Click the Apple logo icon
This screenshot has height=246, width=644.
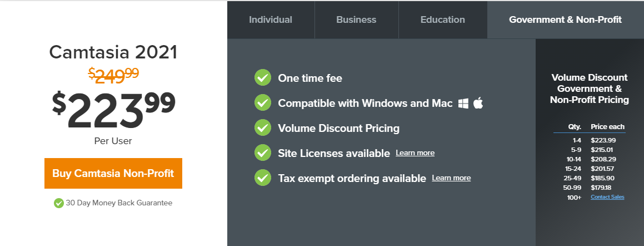(x=478, y=103)
